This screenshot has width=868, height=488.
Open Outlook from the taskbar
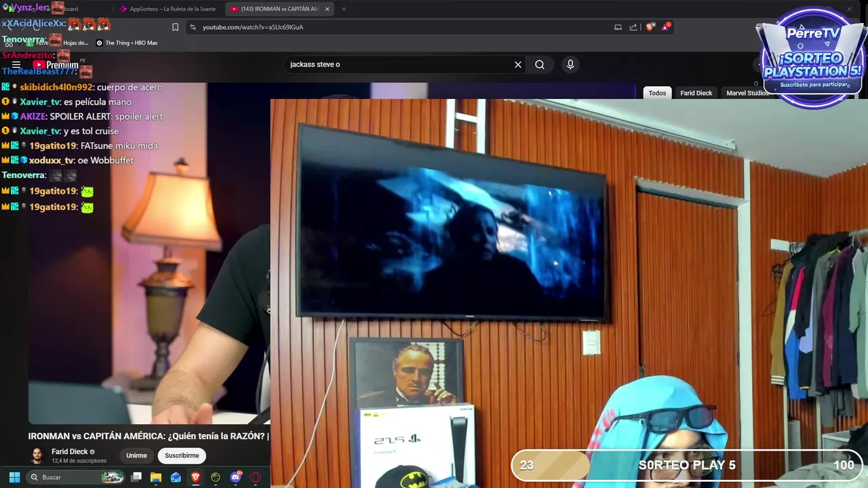click(176, 477)
